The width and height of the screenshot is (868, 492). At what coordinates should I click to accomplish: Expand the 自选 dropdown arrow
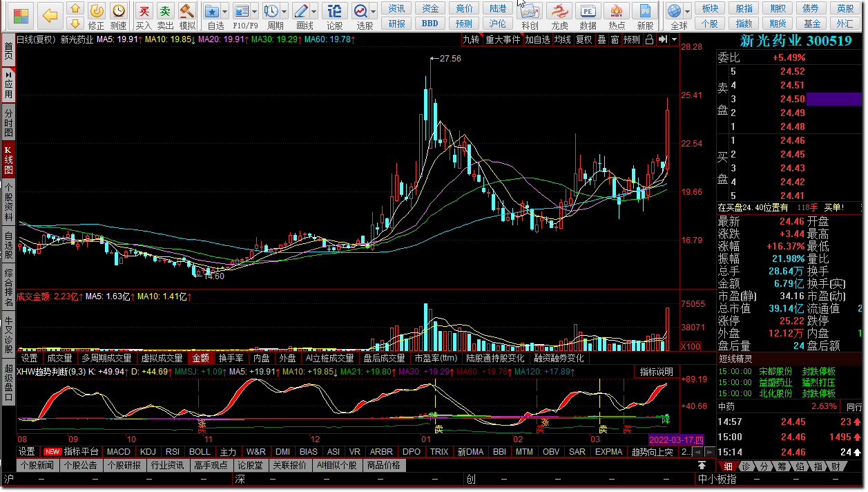(224, 11)
